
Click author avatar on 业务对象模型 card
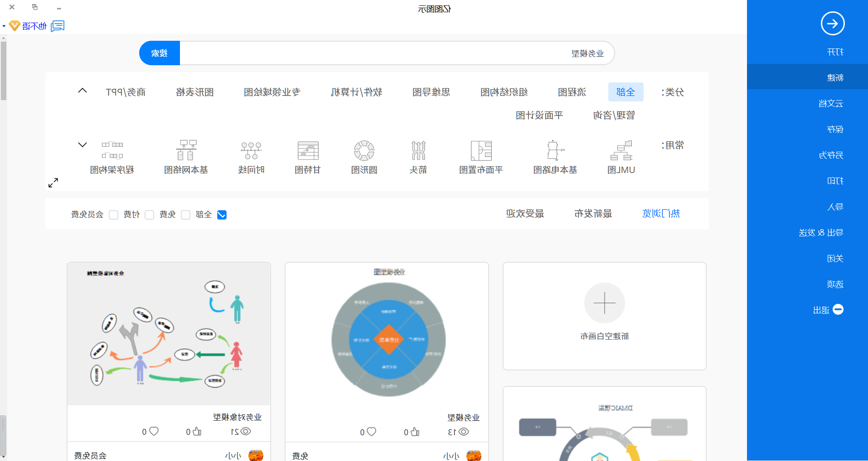pos(256,455)
